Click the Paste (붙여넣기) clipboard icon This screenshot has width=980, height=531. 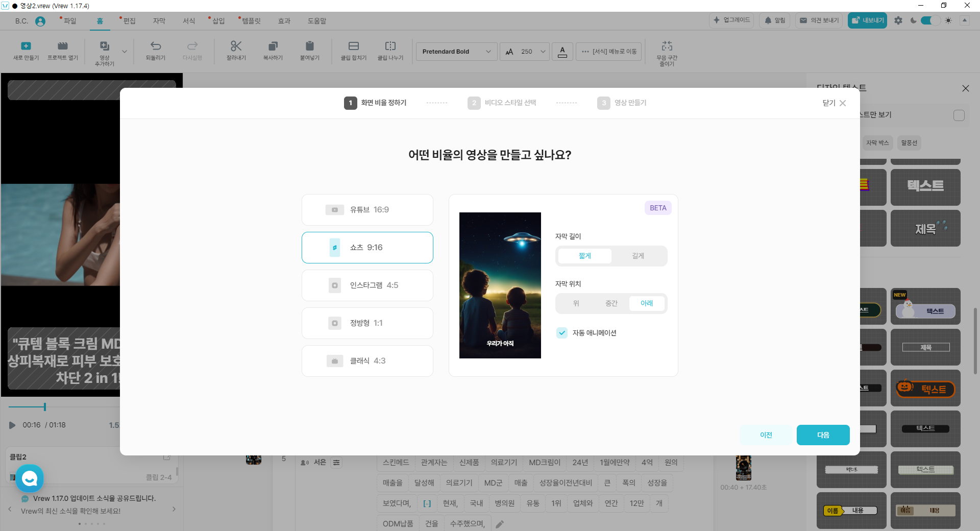point(310,46)
